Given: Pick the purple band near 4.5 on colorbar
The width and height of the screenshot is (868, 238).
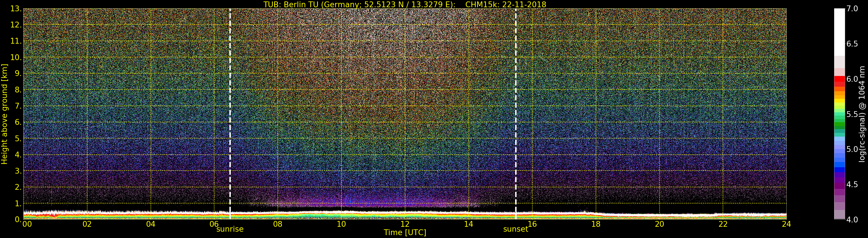Looking at the screenshot, I should [x=839, y=185].
